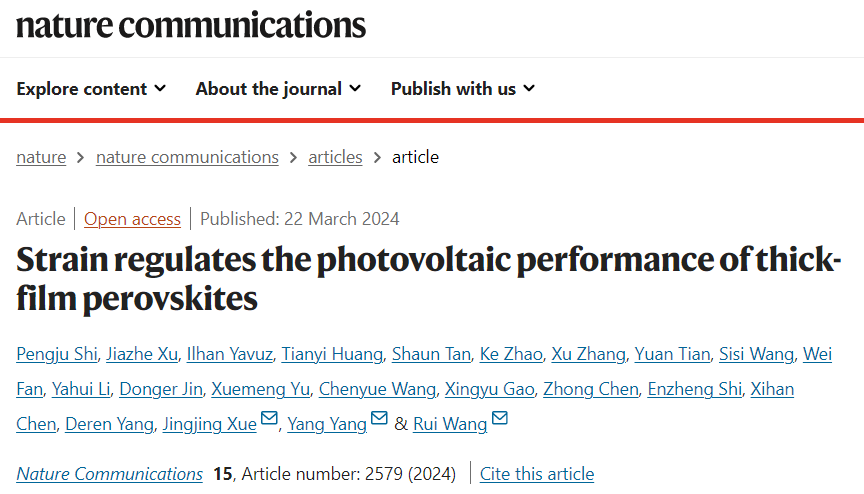864x494 pixels.
Task: Click the nature communications logo
Action: click(191, 25)
